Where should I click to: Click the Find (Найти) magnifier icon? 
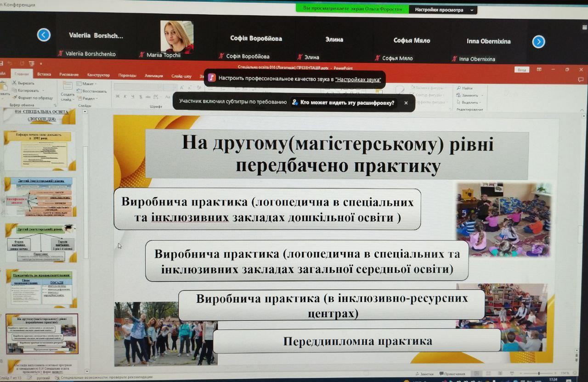coord(459,88)
